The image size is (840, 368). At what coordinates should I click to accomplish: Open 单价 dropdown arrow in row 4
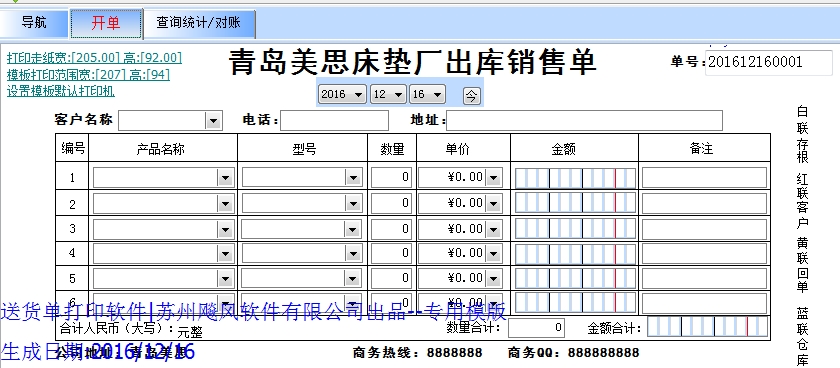coord(493,253)
